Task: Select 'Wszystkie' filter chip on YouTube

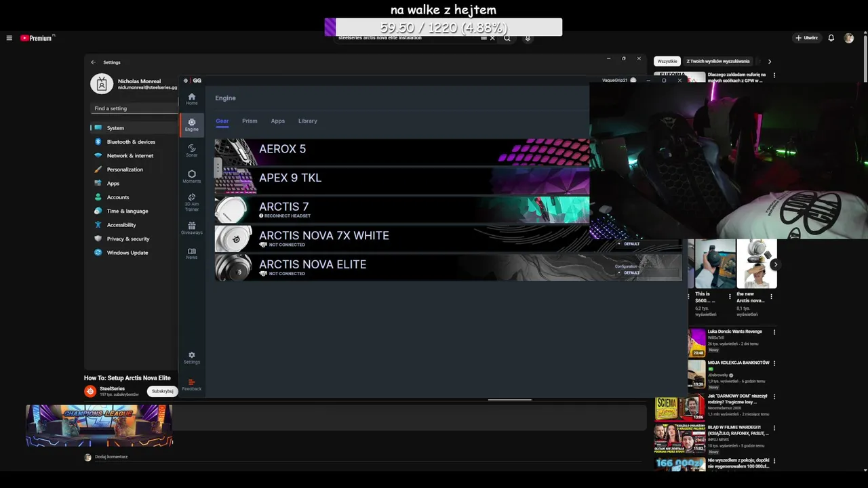Action: point(667,61)
